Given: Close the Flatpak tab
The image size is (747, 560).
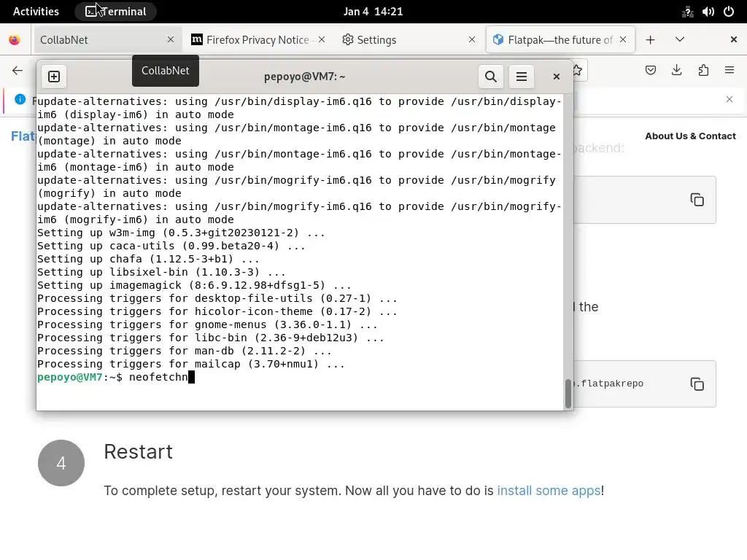Looking at the screenshot, I should click(623, 39).
